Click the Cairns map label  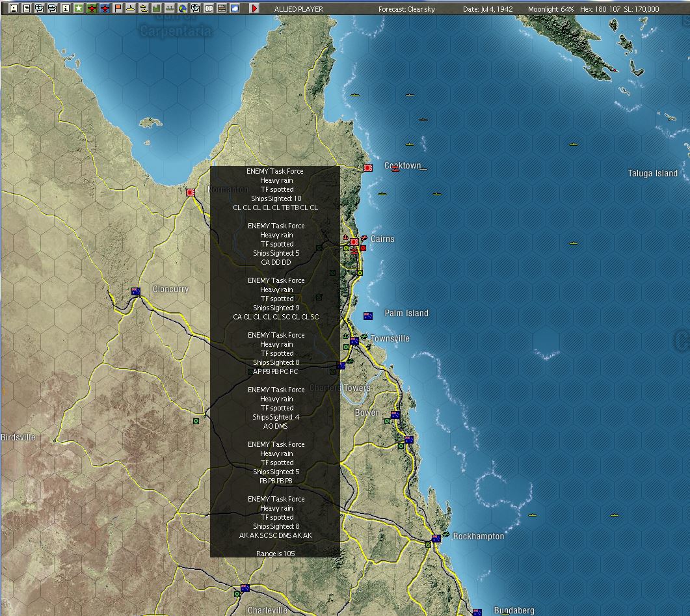click(382, 239)
